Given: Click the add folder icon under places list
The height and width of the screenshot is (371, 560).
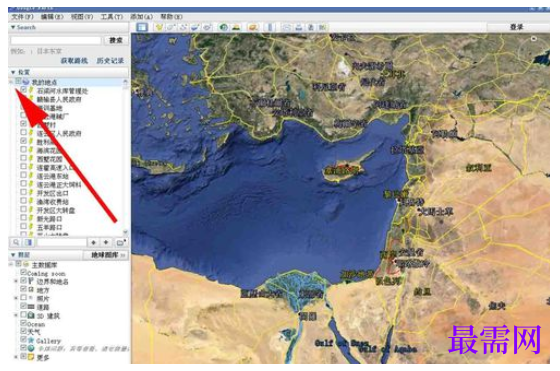Looking at the screenshot, I should 121,242.
